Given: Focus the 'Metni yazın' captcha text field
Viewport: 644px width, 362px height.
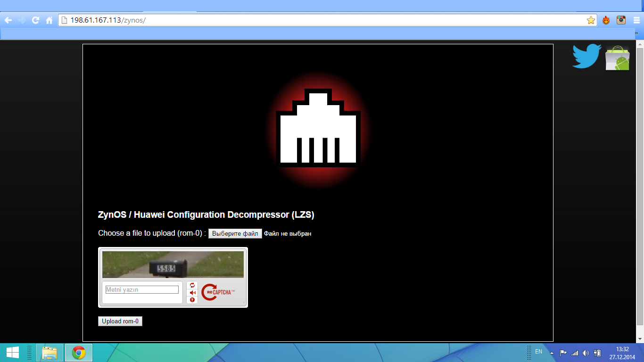Looking at the screenshot, I should coord(142,290).
